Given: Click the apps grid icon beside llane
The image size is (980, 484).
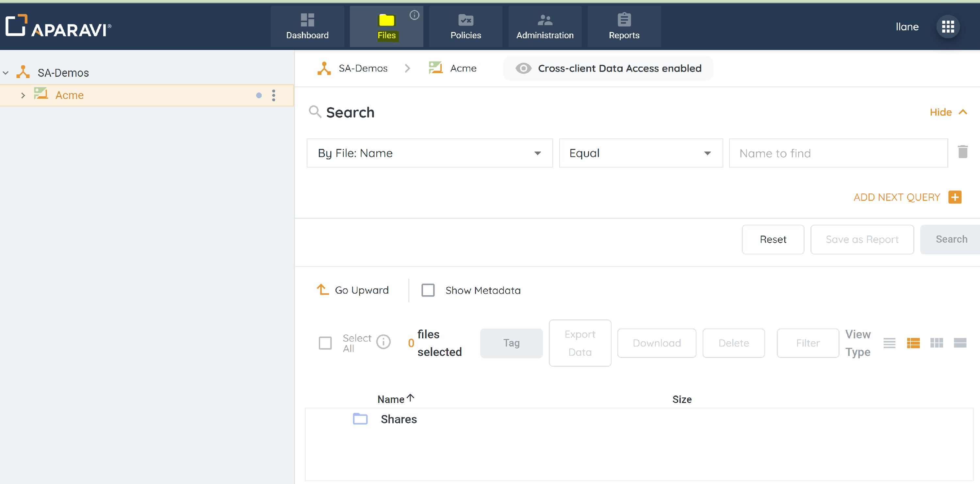Looking at the screenshot, I should click(948, 26).
